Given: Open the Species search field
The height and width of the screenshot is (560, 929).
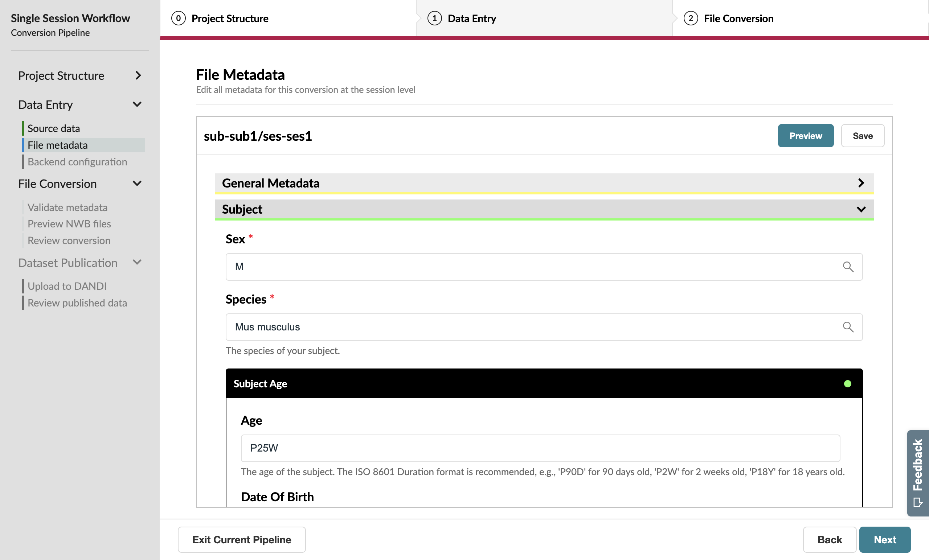Looking at the screenshot, I should tap(544, 327).
